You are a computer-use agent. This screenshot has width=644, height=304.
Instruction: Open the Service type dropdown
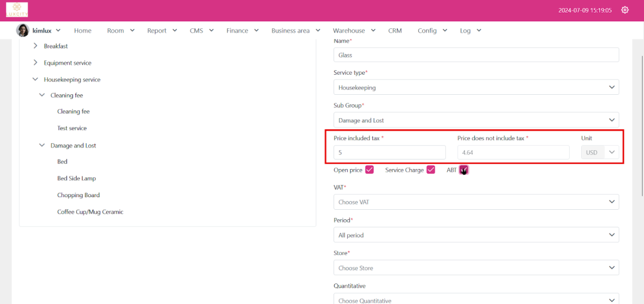point(475,88)
